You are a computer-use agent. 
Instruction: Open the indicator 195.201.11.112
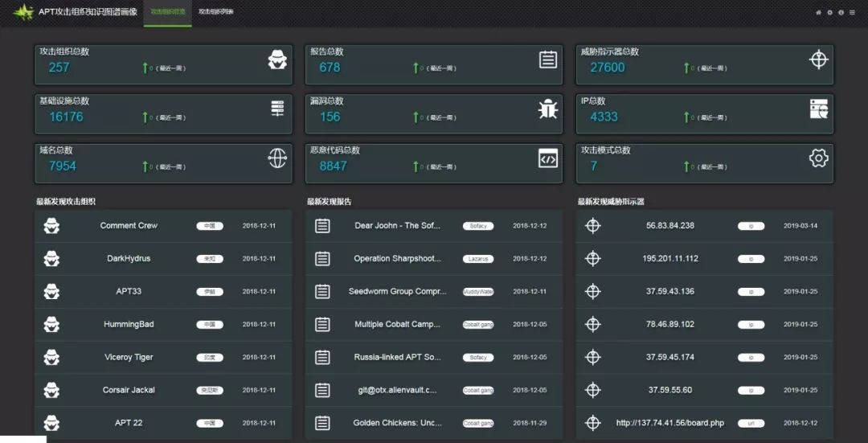(670, 259)
